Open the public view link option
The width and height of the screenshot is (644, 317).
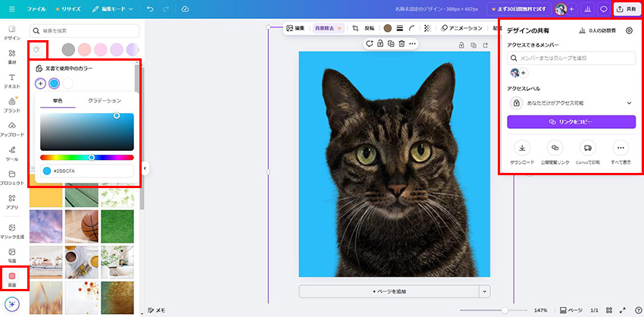555,148
